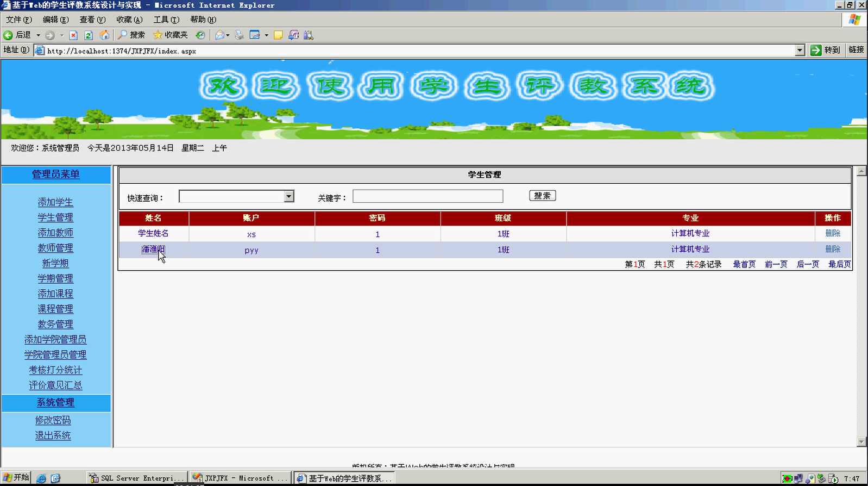Image resolution: width=868 pixels, height=486 pixels.
Task: Click the Messenger icon in toolbar
Action: pos(293,35)
